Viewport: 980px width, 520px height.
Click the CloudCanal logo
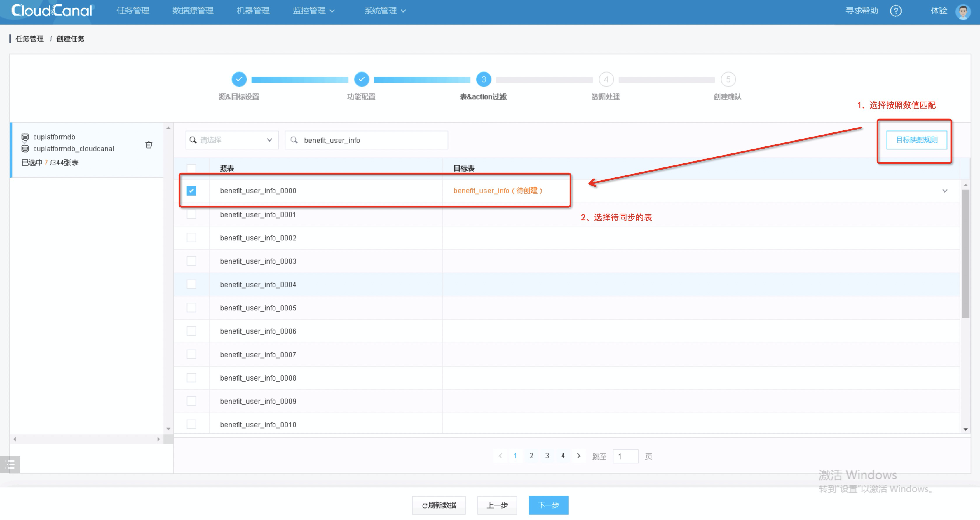point(52,11)
